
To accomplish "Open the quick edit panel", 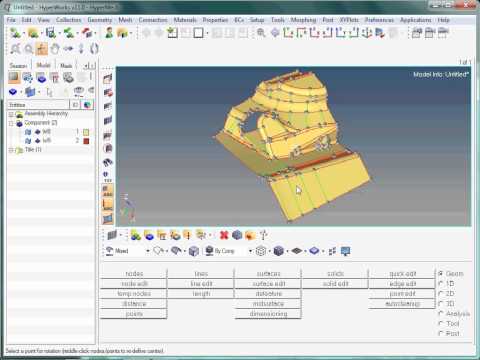I will tap(403, 274).
